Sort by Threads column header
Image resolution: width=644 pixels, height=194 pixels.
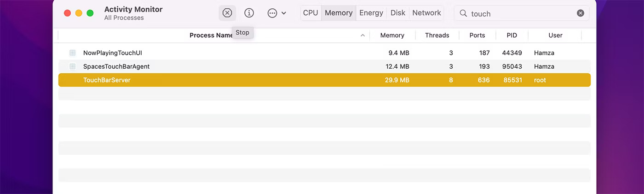(x=437, y=35)
